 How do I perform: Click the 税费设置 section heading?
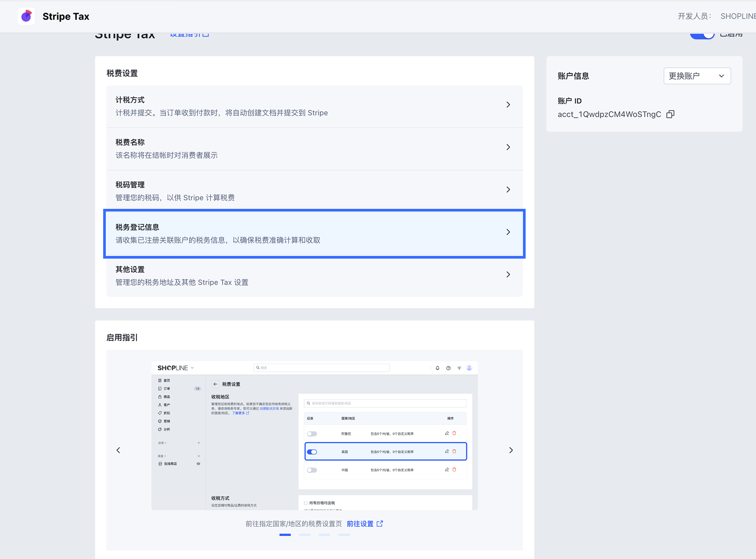(122, 73)
